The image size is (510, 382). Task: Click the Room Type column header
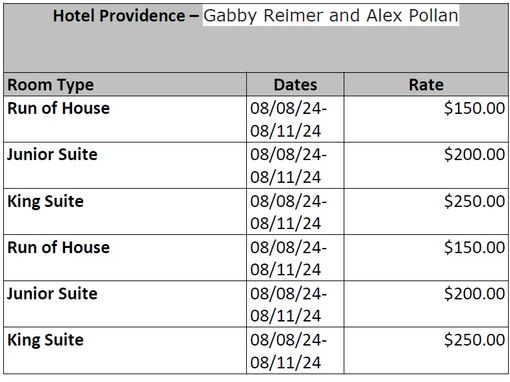pos(125,84)
